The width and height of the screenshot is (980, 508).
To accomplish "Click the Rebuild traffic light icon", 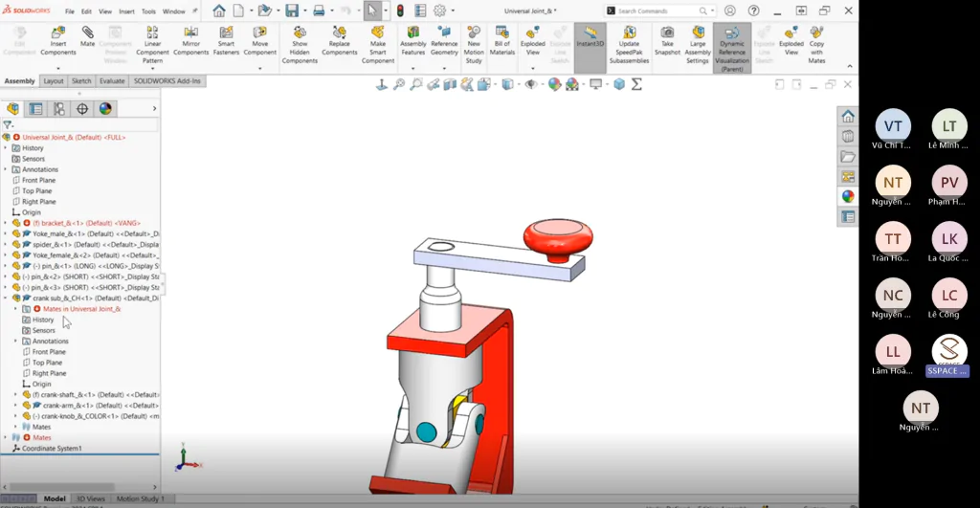I will click(400, 11).
